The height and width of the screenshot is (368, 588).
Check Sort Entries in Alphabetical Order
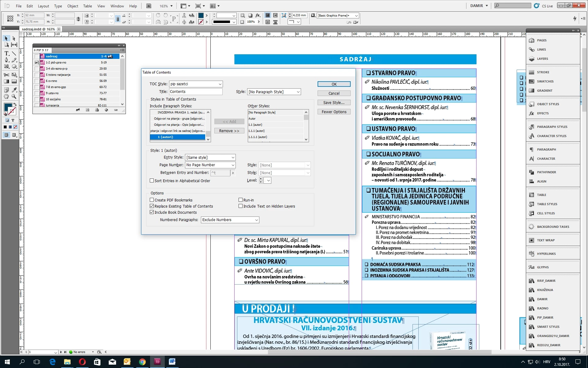pos(152,181)
